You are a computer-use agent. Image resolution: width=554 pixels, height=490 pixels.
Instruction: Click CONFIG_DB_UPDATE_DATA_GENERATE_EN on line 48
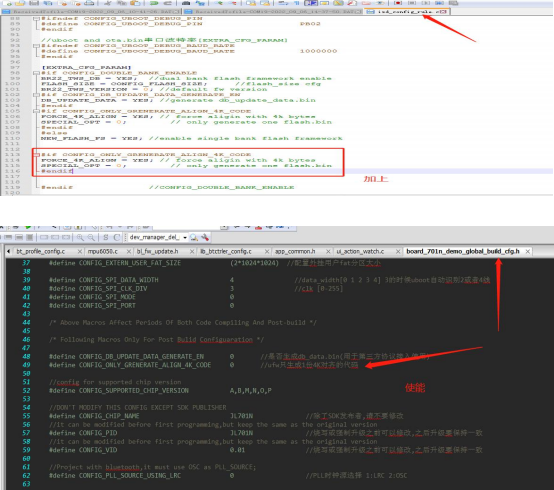(141, 356)
